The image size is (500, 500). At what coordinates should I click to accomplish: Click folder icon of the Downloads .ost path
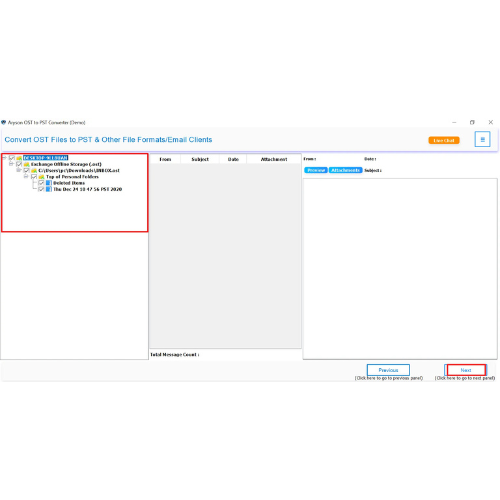[34, 170]
